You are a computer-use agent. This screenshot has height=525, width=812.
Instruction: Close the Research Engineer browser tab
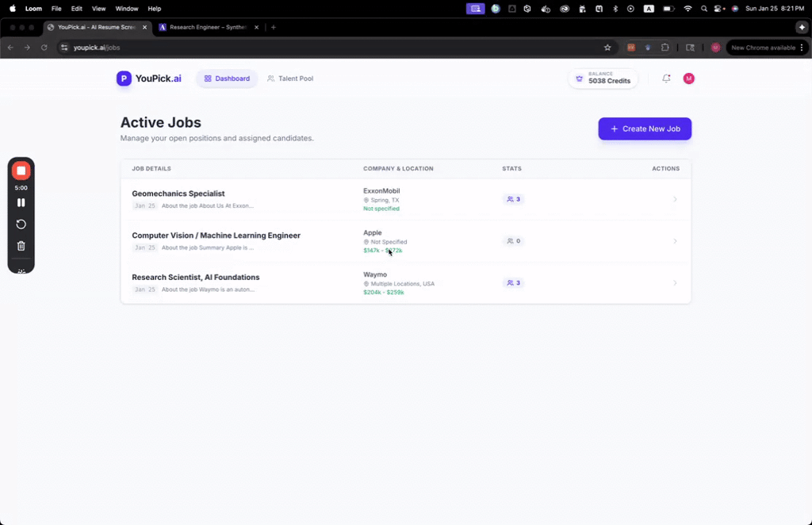(x=256, y=28)
